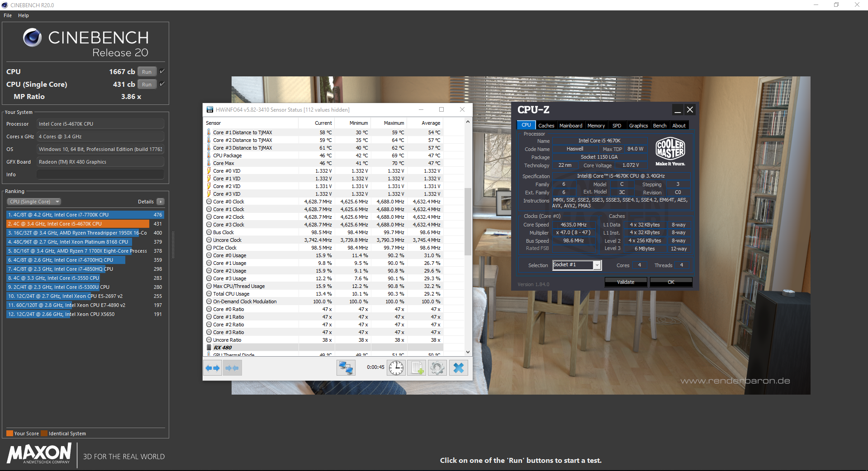Click the GFX Board field
Screen dimensions: 868x471
click(100, 162)
